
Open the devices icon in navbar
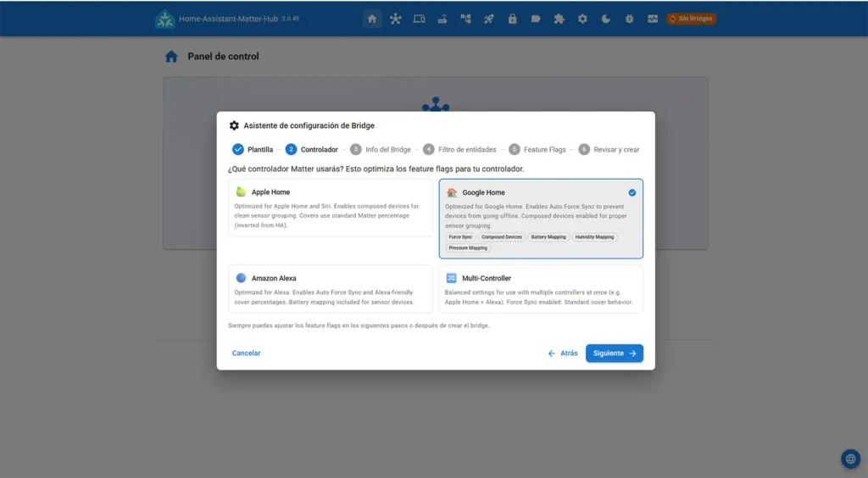(x=419, y=19)
